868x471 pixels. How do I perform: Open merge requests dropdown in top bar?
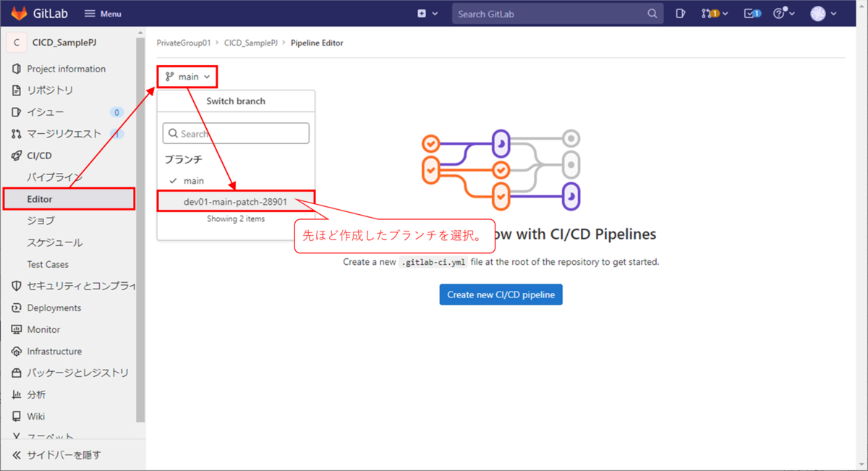click(x=714, y=14)
